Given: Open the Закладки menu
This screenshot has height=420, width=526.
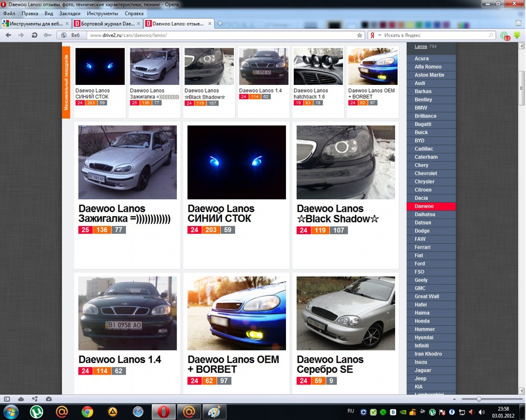Looking at the screenshot, I should click(70, 13).
